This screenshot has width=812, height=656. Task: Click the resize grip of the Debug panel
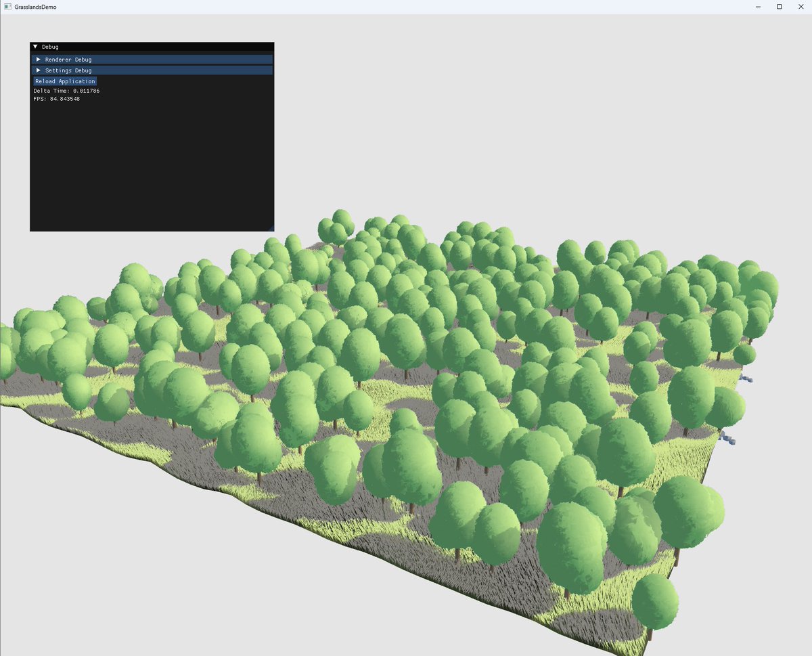pyautogui.click(x=271, y=228)
